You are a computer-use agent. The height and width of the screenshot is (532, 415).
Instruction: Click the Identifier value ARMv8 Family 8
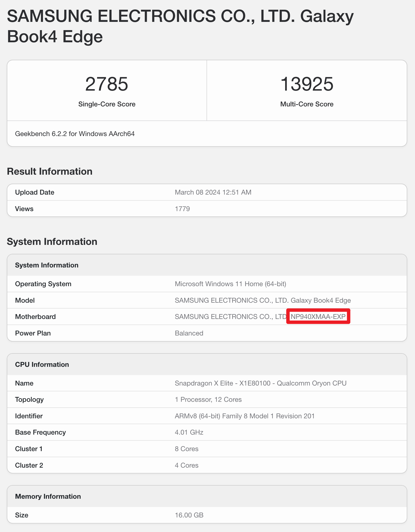(x=245, y=416)
